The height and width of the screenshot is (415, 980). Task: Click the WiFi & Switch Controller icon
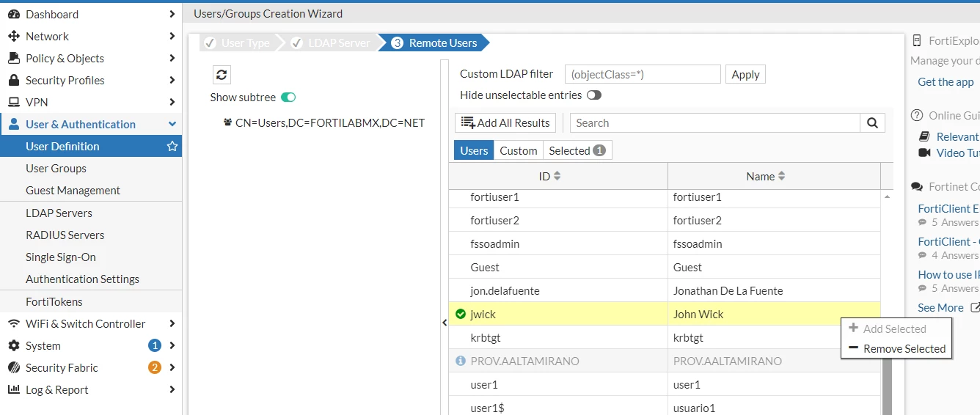click(13, 323)
